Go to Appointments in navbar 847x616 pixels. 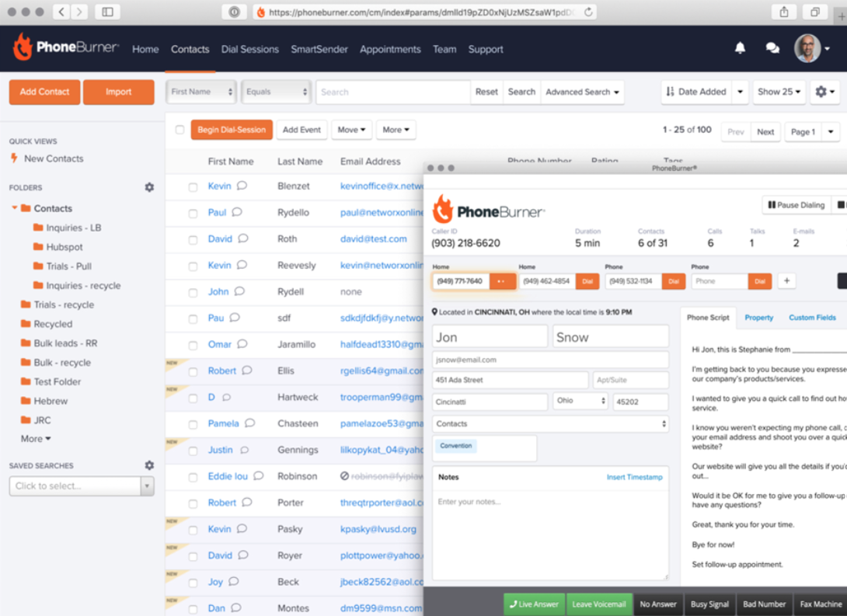click(x=390, y=49)
